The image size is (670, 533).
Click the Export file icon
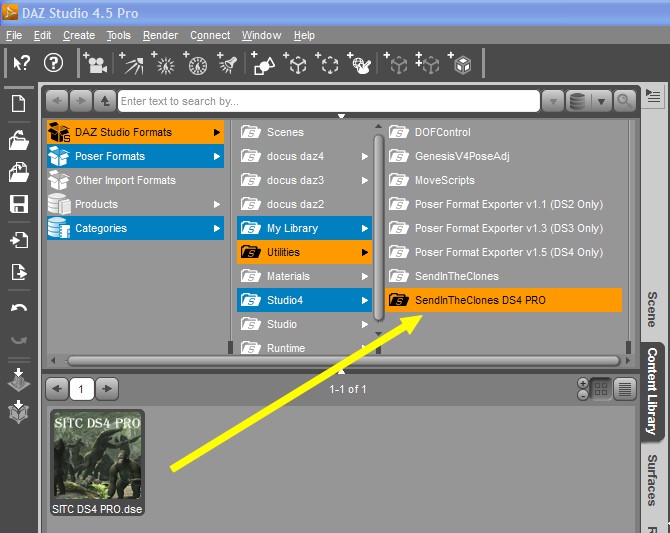19,272
